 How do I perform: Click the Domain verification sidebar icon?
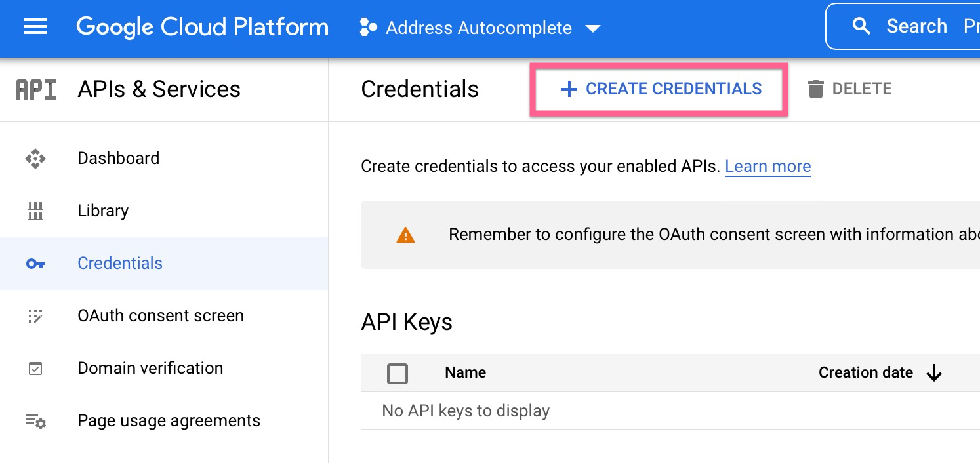tap(36, 368)
